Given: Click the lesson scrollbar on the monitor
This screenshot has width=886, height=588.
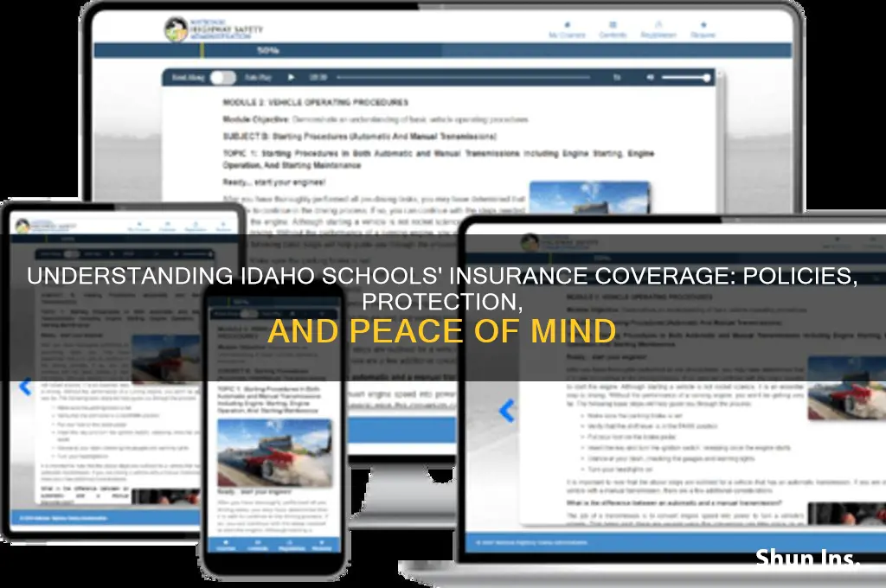Looking at the screenshot, I should pos(720,141).
